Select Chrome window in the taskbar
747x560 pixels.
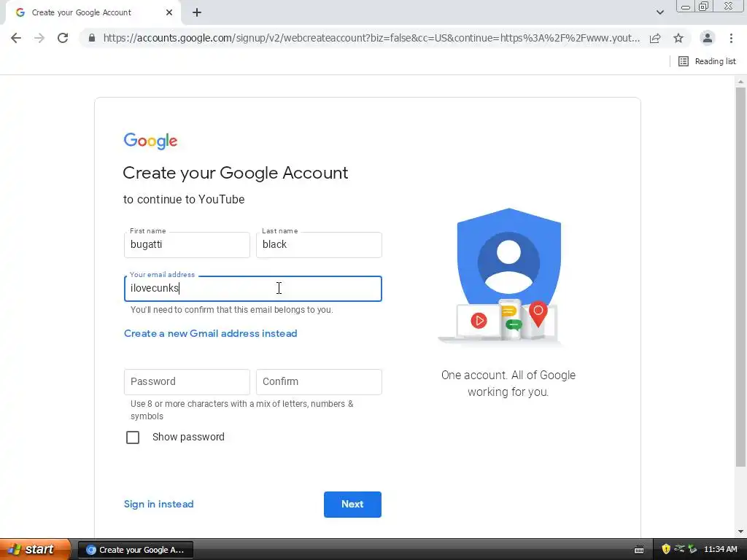[x=135, y=550]
